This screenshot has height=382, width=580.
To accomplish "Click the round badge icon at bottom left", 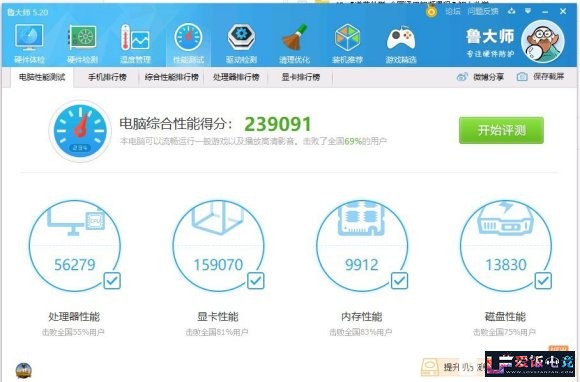I will [x=23, y=370].
